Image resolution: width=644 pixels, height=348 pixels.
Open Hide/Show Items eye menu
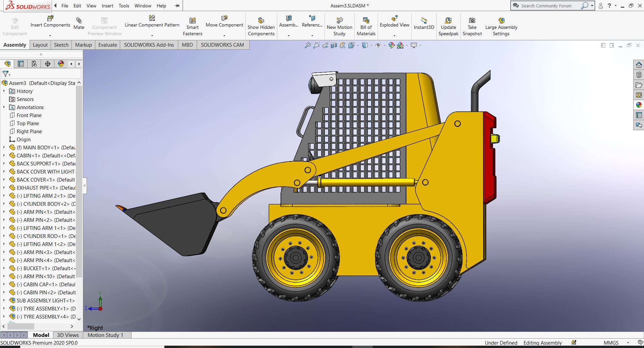tap(378, 45)
